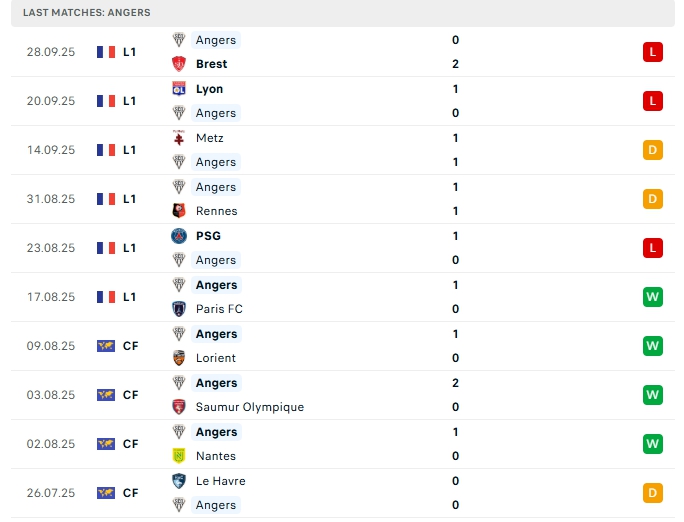Click the Paris FC crest icon
This screenshot has width=684, height=522.
click(179, 309)
